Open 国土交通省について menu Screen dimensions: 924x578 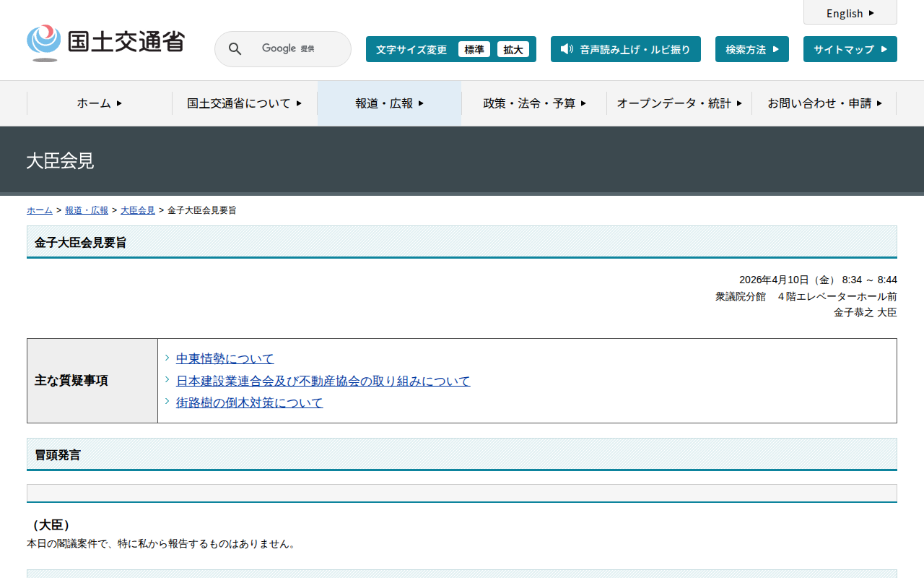coord(245,103)
